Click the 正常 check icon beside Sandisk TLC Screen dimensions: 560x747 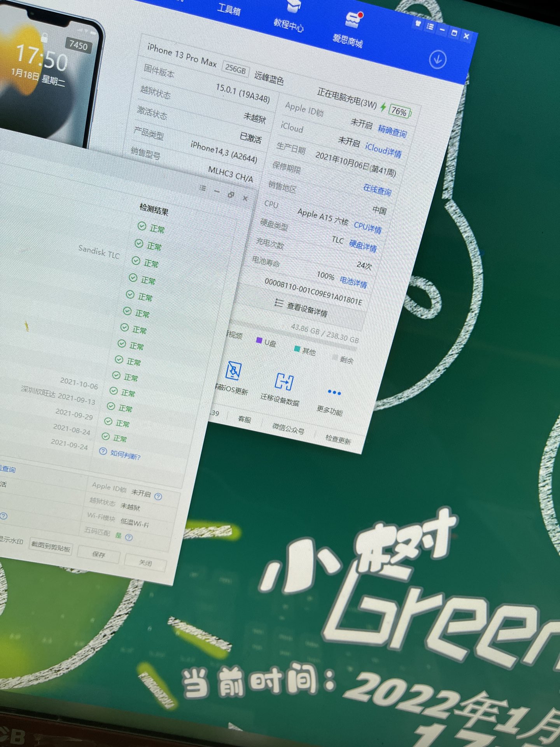pyautogui.click(x=136, y=261)
